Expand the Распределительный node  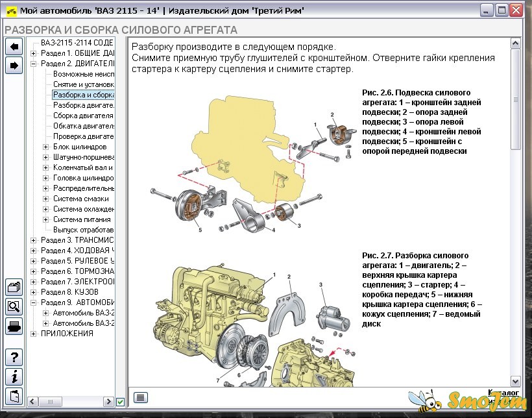45,188
